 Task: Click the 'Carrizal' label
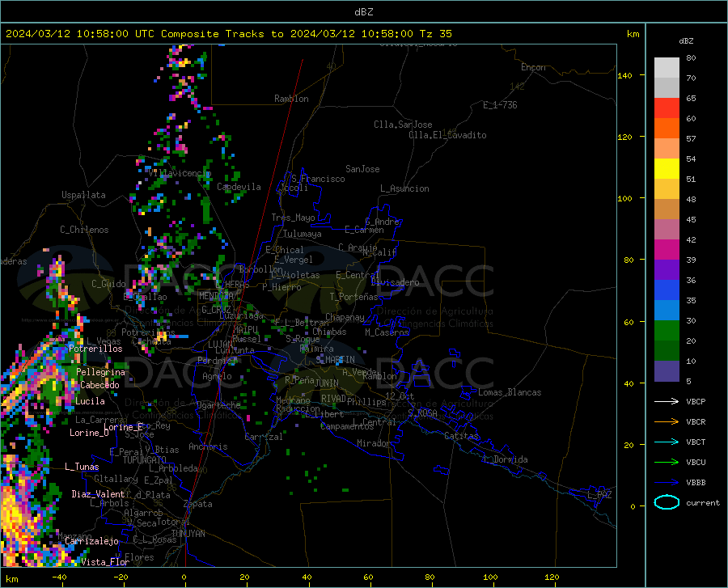[x=263, y=438]
